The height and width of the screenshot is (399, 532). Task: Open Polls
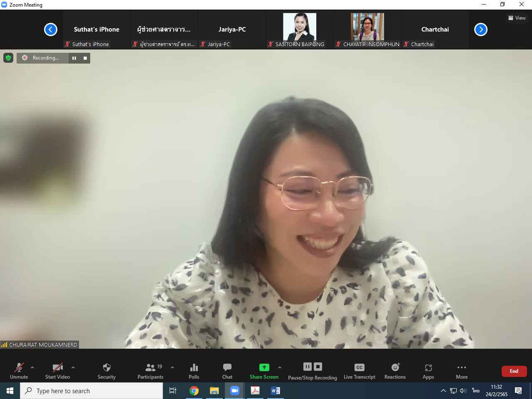pyautogui.click(x=194, y=371)
